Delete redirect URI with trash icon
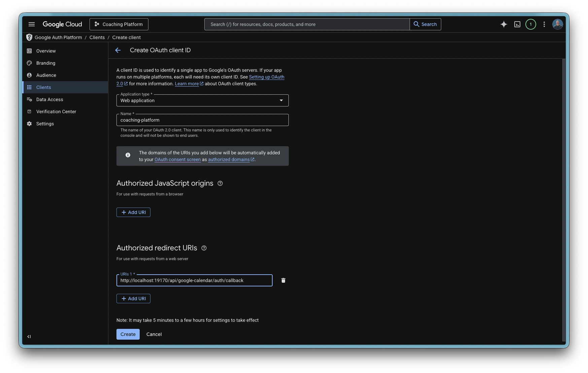The height and width of the screenshot is (373, 588). (x=283, y=280)
